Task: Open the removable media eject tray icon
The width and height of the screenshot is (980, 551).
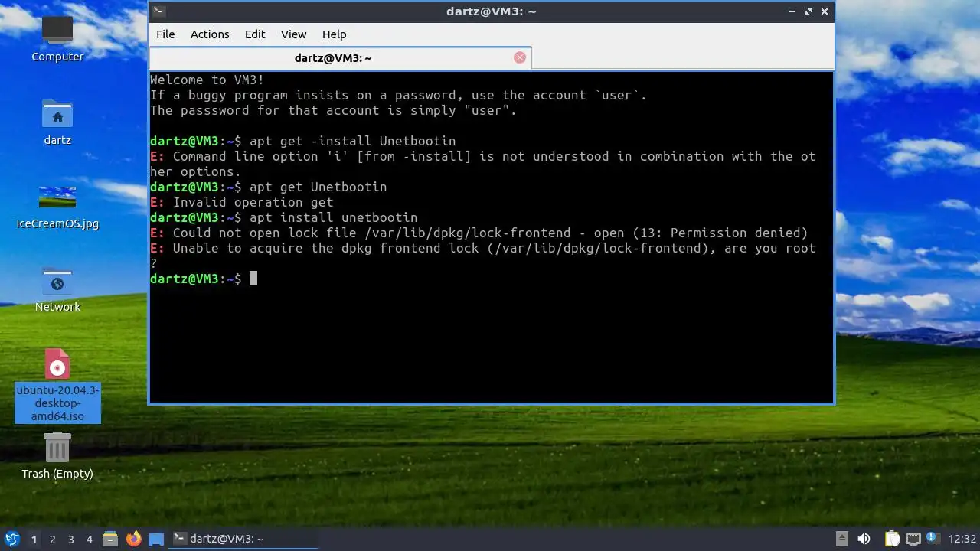Action: coord(841,539)
